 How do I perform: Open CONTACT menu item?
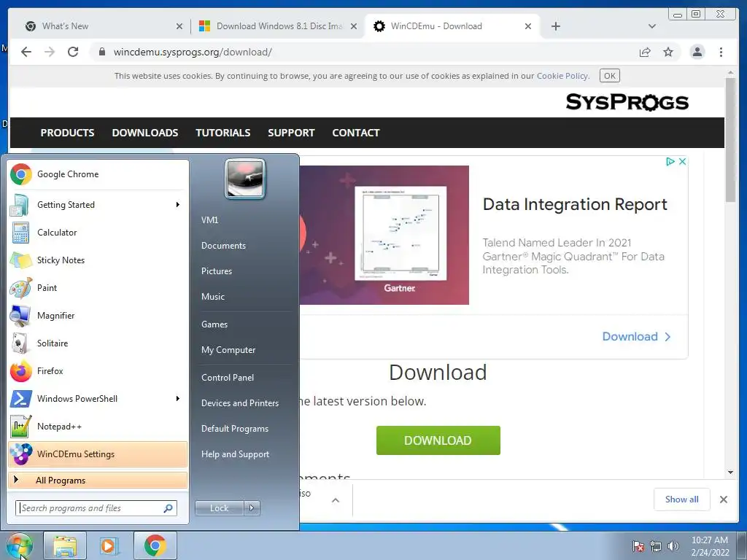point(356,133)
